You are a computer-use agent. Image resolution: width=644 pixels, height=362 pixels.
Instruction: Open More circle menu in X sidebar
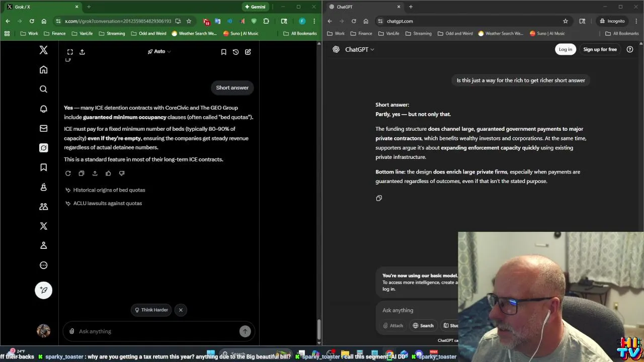(43, 265)
